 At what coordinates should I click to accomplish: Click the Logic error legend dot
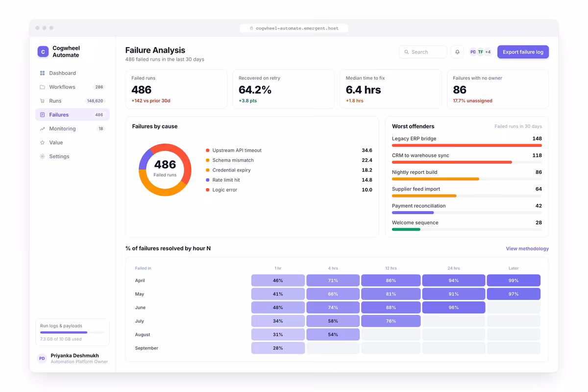(x=208, y=190)
